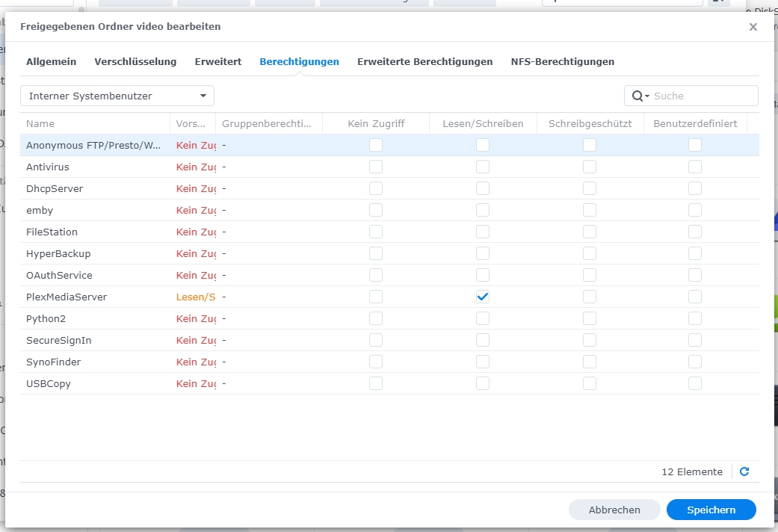Select the OAuthService user name
Image resolution: width=778 pixels, height=532 pixels.
point(59,275)
